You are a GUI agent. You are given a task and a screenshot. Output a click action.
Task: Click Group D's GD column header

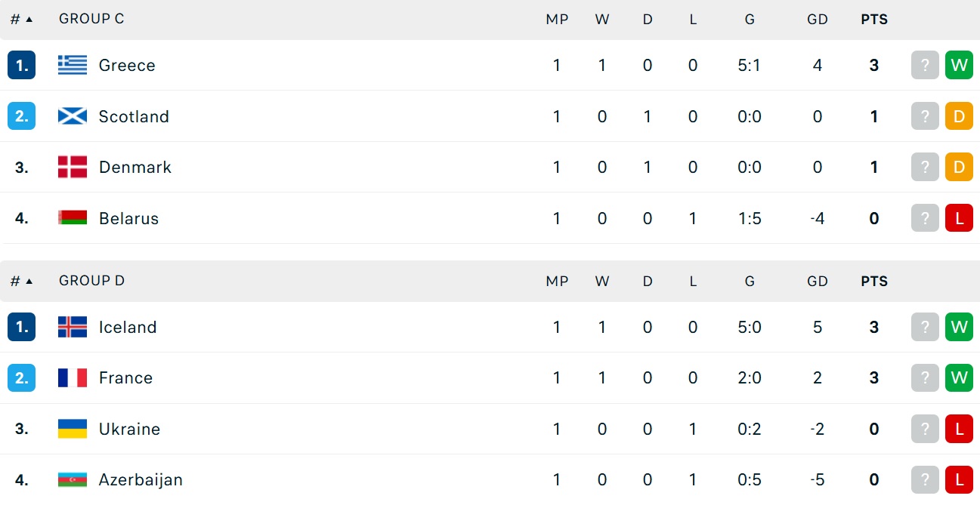818,282
